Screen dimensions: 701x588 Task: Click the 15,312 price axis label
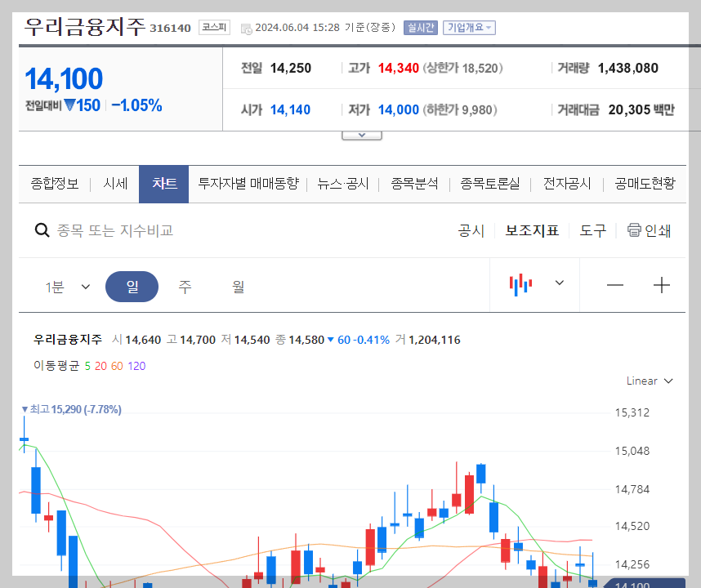[x=632, y=413]
